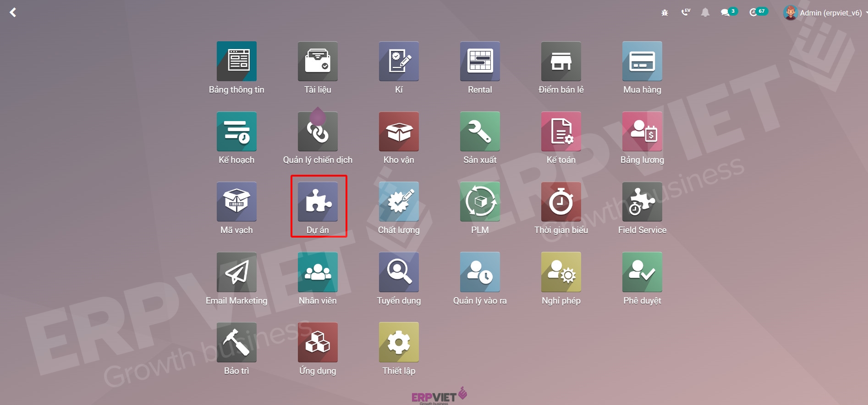The height and width of the screenshot is (405, 868).
Task: Click the phone VoIP icon
Action: [x=686, y=12]
